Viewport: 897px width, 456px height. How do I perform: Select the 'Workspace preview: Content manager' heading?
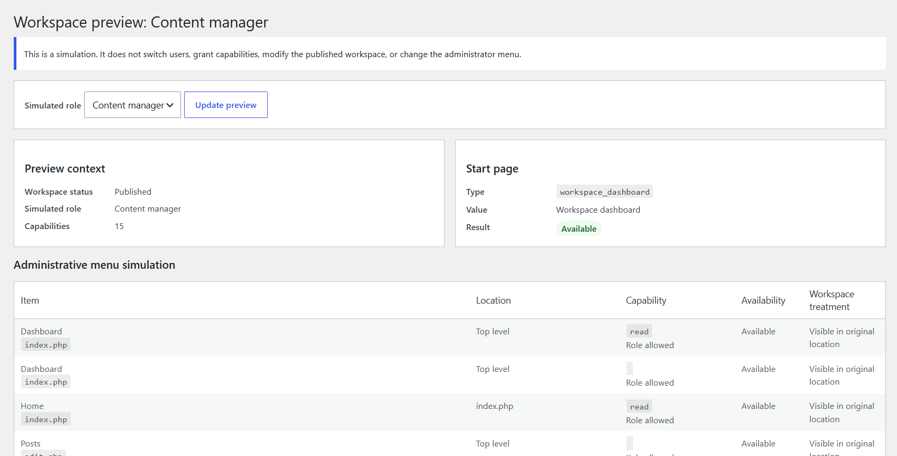141,22
